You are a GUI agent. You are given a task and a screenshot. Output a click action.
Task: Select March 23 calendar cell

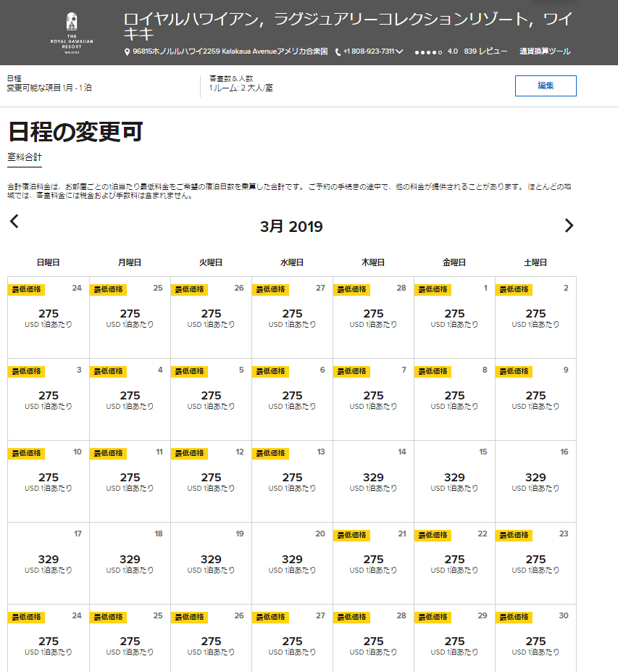[x=536, y=563]
